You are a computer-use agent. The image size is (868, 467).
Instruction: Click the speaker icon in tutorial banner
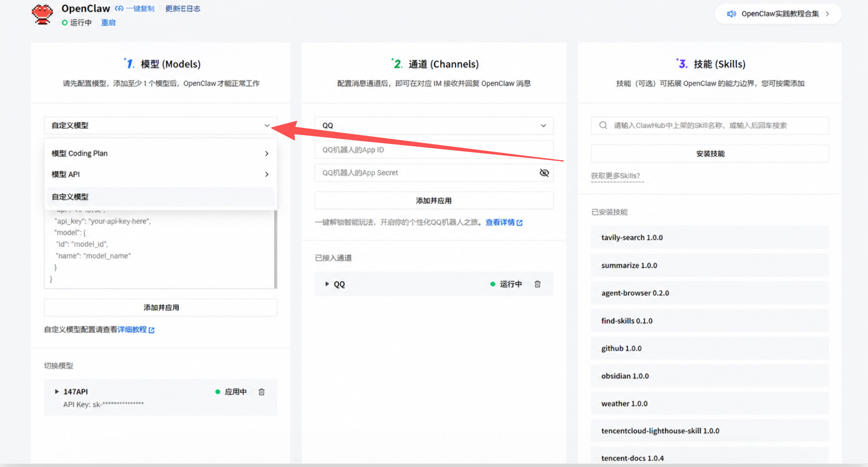pyautogui.click(x=732, y=14)
